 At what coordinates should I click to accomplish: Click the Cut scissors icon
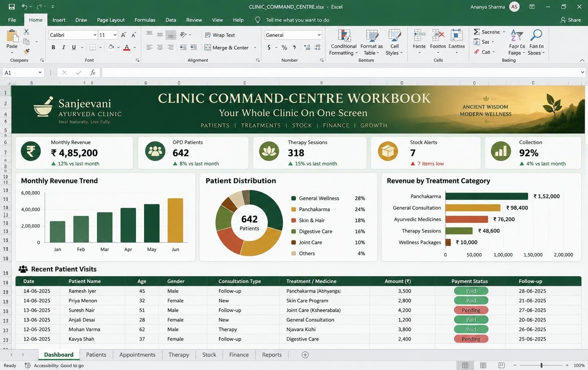pos(26,32)
